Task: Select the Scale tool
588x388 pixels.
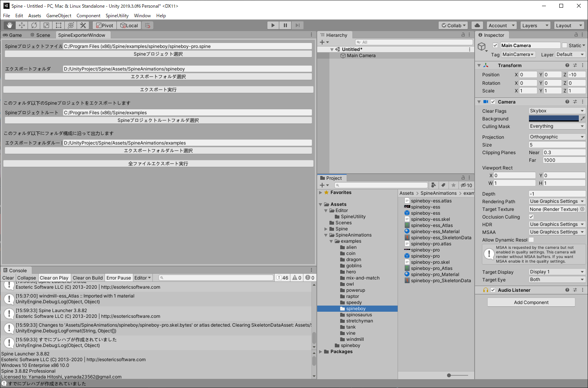Action: pos(46,25)
